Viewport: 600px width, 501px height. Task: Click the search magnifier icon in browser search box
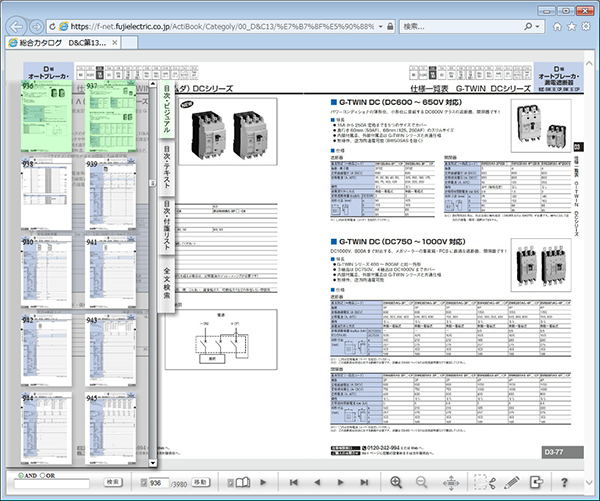click(528, 26)
